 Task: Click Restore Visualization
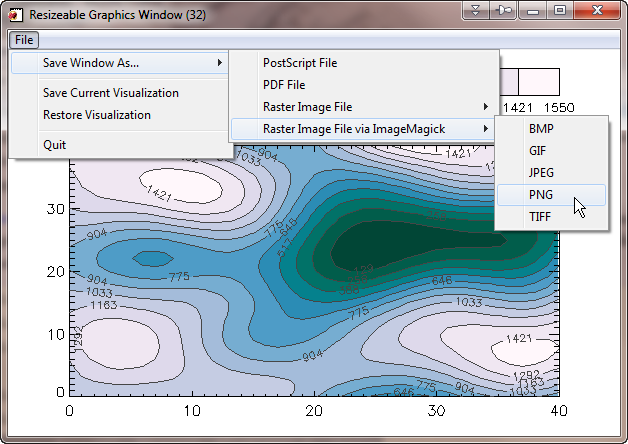pos(97,115)
